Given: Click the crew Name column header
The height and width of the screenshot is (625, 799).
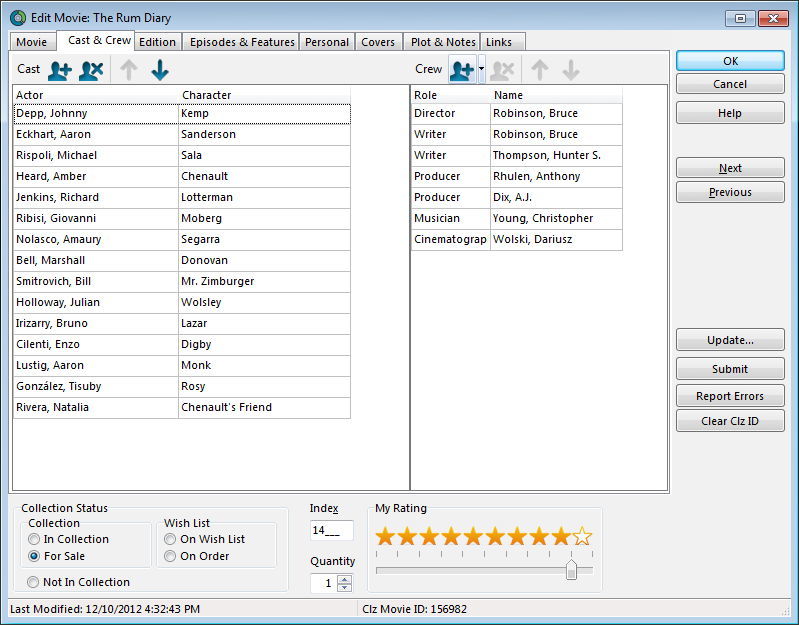Looking at the screenshot, I should click(x=556, y=95).
